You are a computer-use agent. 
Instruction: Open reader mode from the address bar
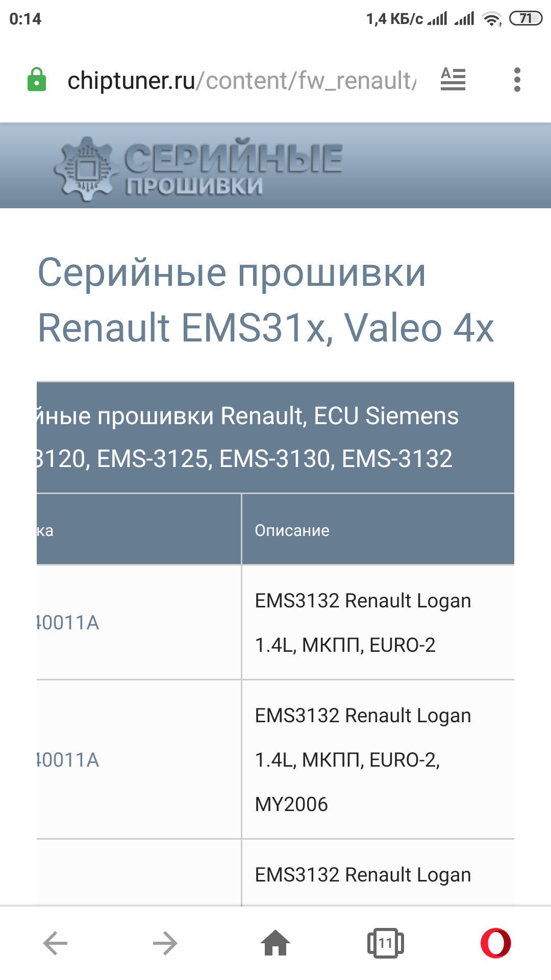[x=453, y=80]
